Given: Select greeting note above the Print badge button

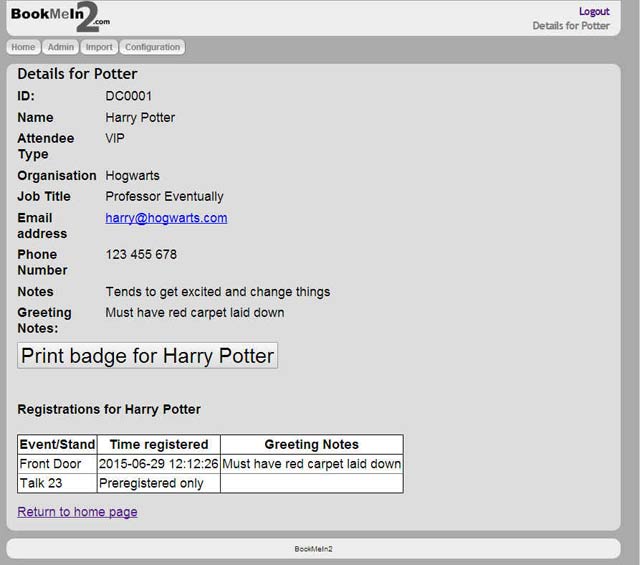Looking at the screenshot, I should 195,313.
